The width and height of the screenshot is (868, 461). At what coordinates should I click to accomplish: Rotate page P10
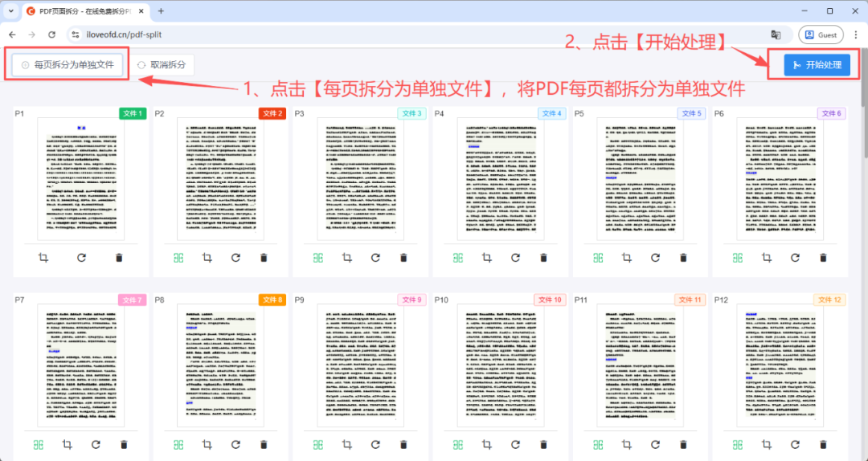tap(515, 444)
